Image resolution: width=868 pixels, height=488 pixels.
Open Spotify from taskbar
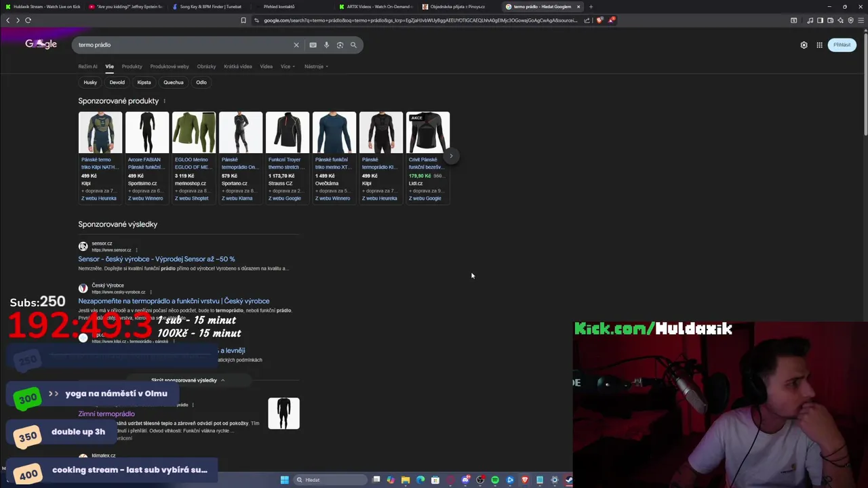click(x=495, y=480)
